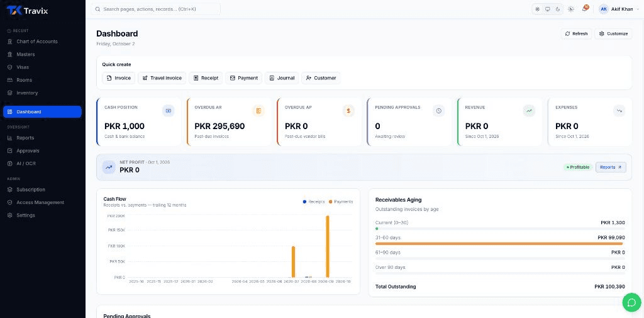Create a new Invoice via quick create
This screenshot has width=644, height=318.
[119, 77]
